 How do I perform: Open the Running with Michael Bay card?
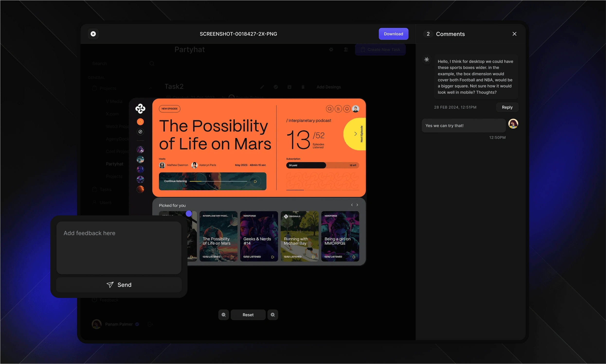coord(299,236)
